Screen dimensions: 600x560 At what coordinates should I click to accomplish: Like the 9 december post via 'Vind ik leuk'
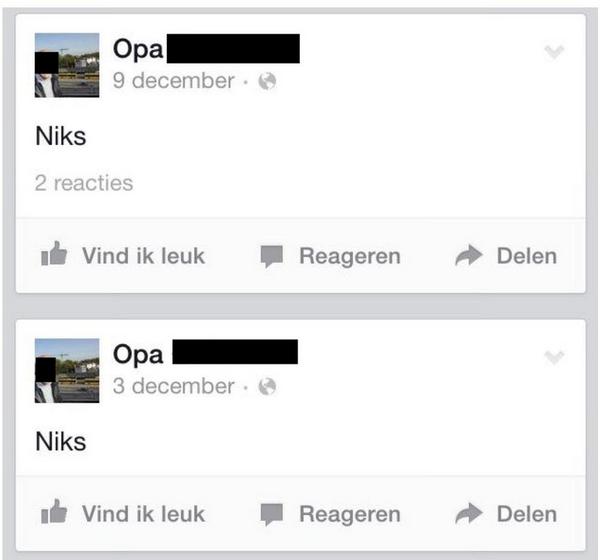coord(143,256)
